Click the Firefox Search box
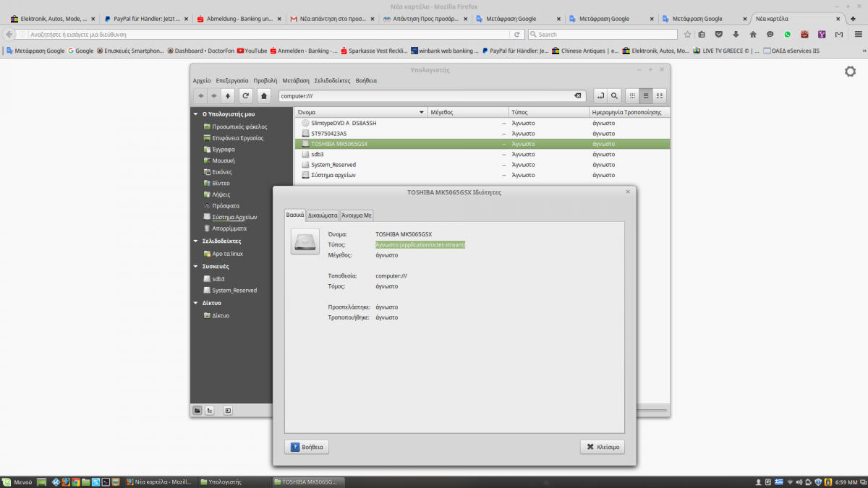 click(x=603, y=34)
